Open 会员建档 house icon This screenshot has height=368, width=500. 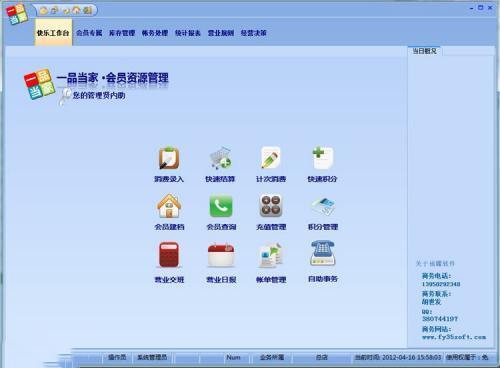pos(169,206)
